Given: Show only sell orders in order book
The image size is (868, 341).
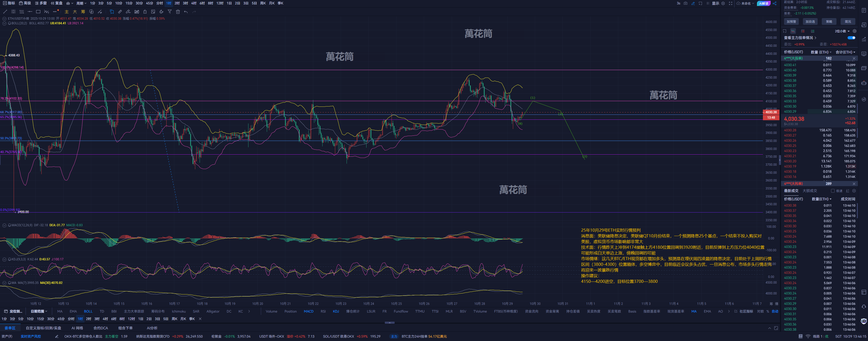Looking at the screenshot, I should [803, 31].
